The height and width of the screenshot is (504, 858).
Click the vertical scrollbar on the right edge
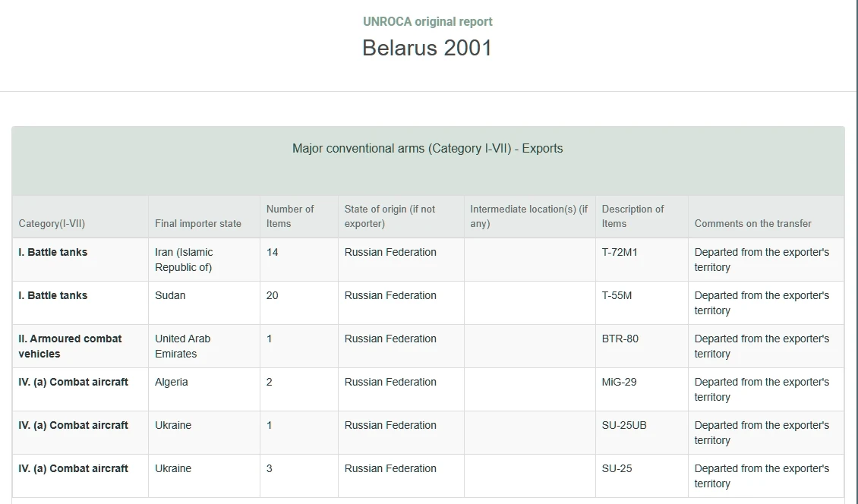857,252
